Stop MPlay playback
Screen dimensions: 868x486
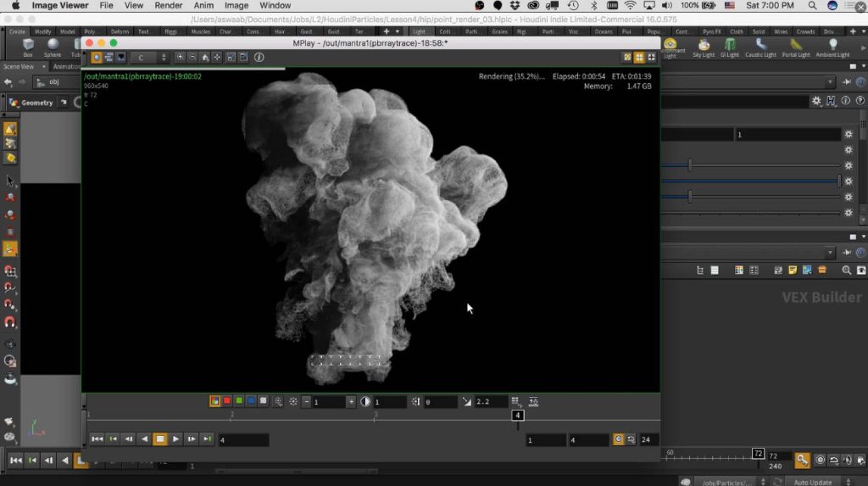(160, 439)
